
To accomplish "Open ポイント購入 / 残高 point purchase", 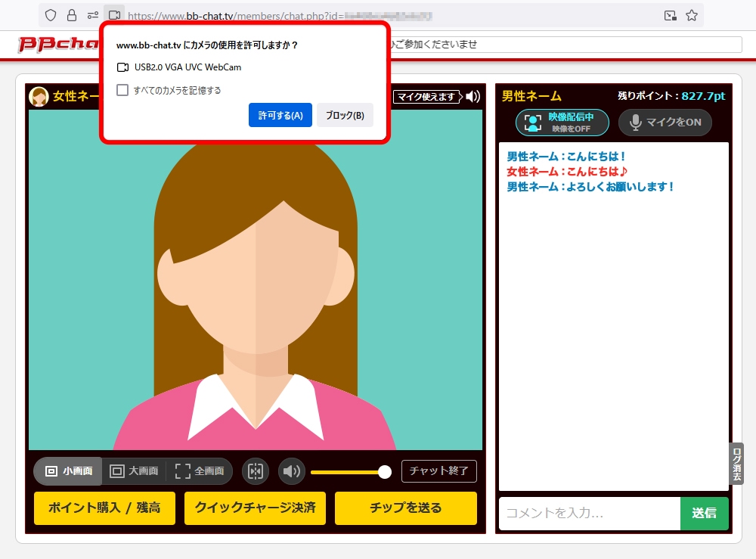I will [x=104, y=508].
